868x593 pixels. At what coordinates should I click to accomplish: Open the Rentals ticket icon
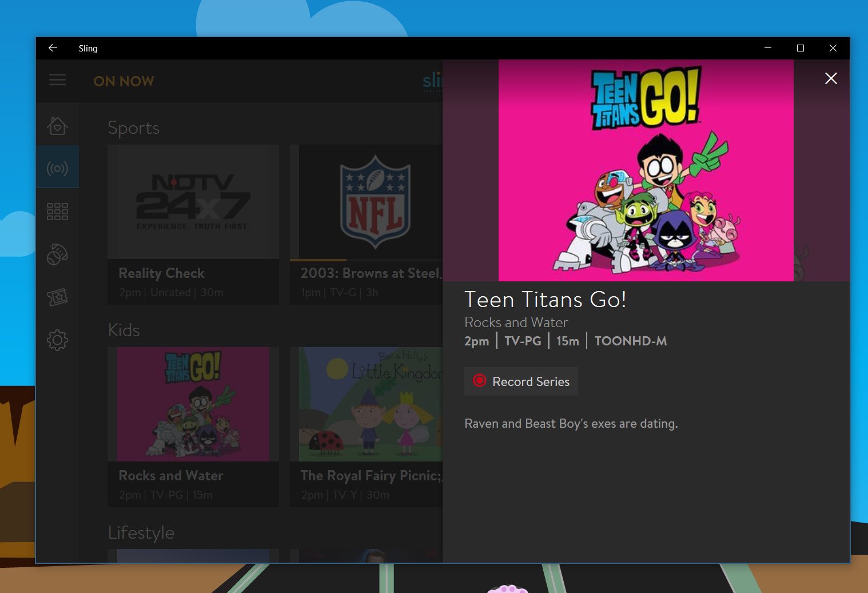(57, 297)
